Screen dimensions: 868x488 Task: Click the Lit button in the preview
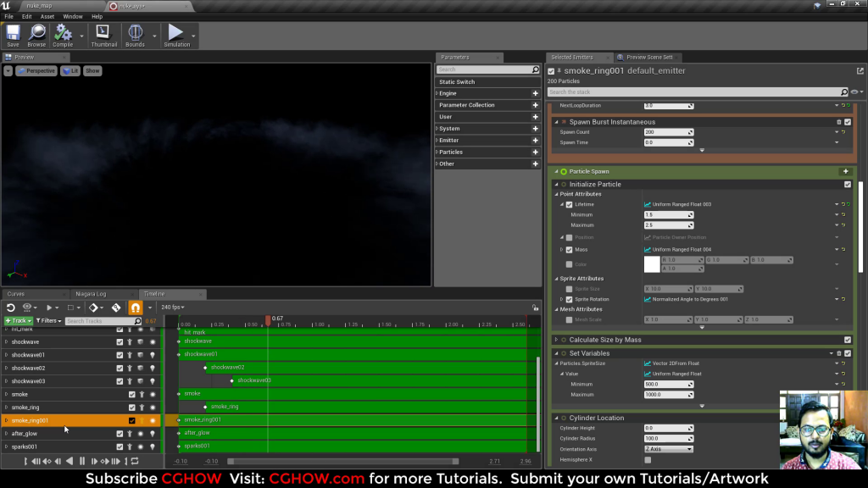coord(69,70)
